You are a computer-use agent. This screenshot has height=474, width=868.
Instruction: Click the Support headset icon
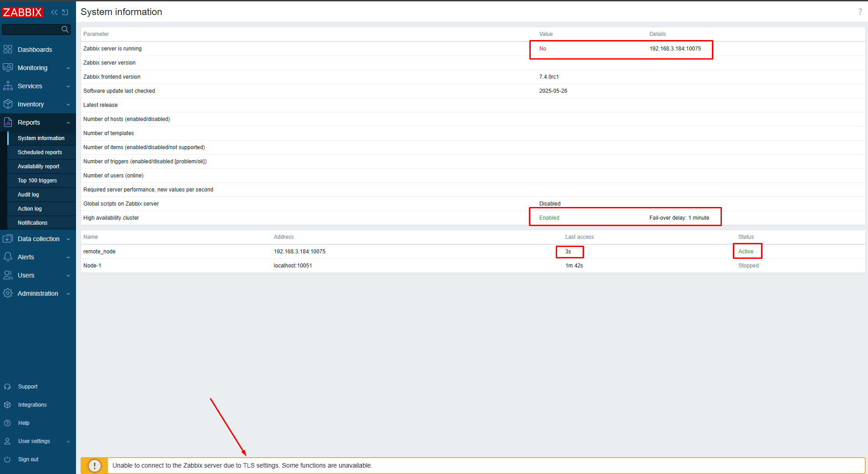pyautogui.click(x=7, y=387)
